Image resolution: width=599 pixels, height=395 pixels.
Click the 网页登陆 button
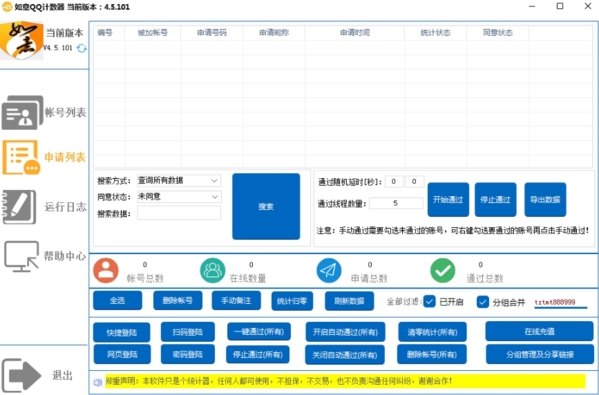(x=122, y=355)
